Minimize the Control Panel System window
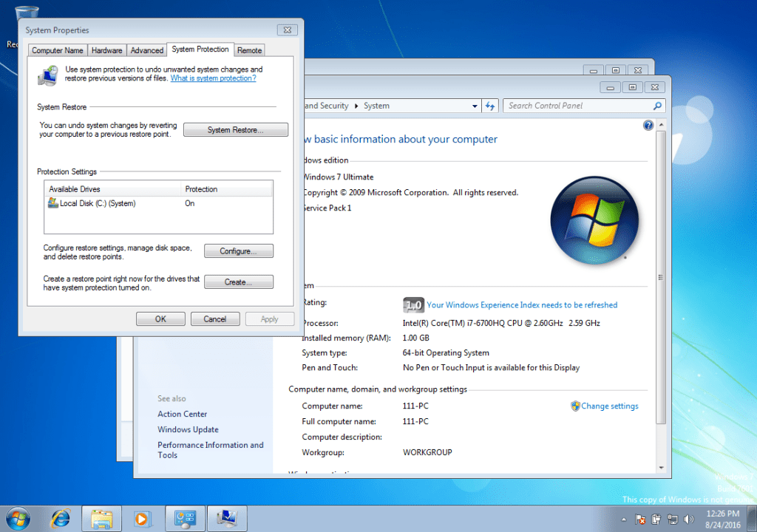 click(x=610, y=87)
